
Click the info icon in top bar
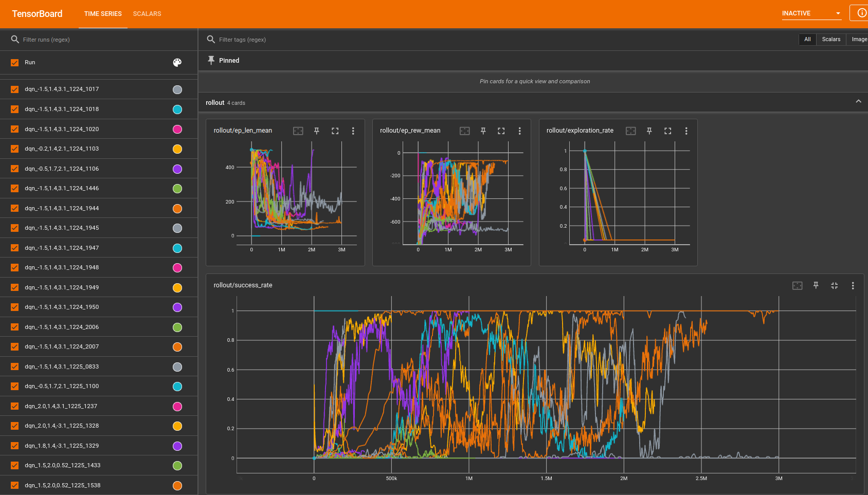click(862, 13)
